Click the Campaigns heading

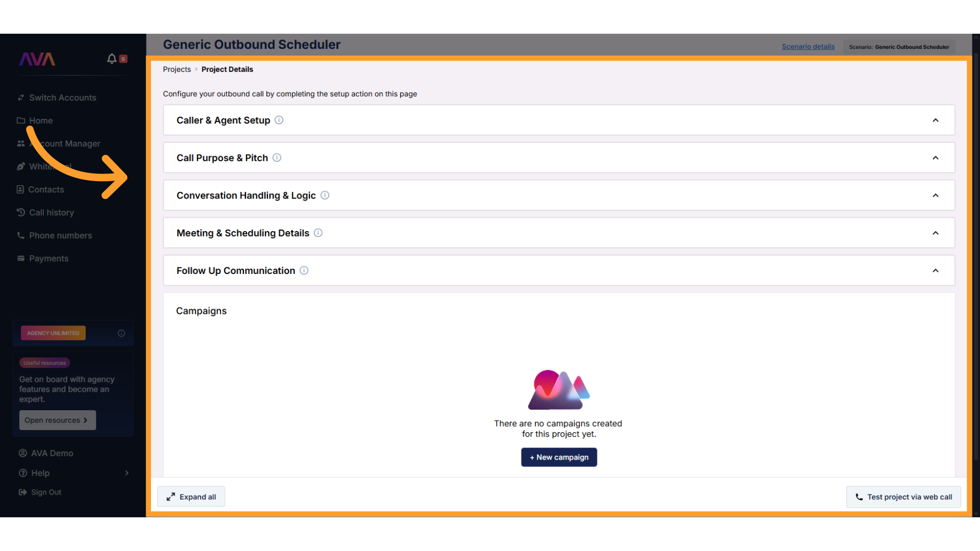pos(201,311)
